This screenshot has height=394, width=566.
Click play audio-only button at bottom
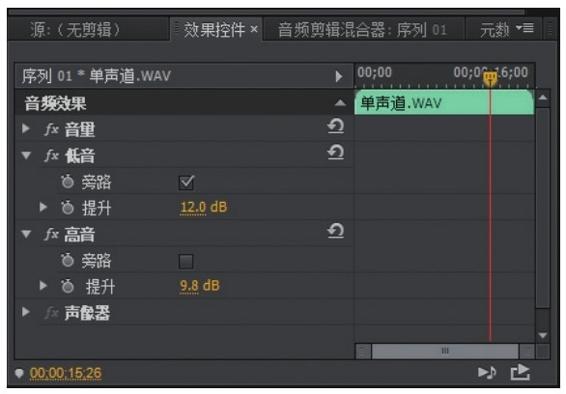487,372
